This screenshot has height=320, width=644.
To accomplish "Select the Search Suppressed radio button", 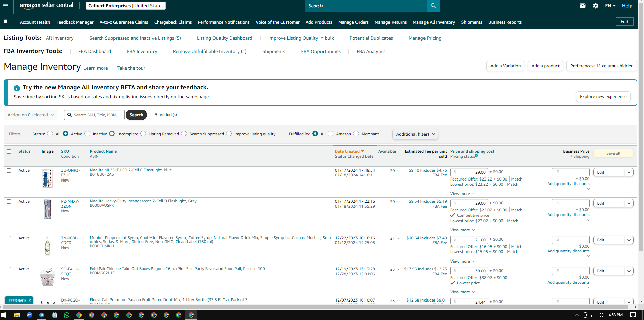I will tap(184, 134).
